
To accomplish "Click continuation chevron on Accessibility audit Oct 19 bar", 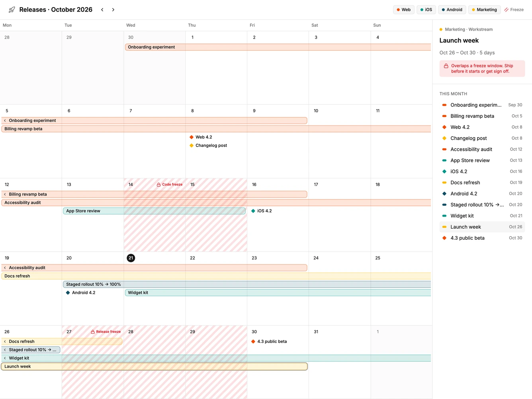I will 5,268.
